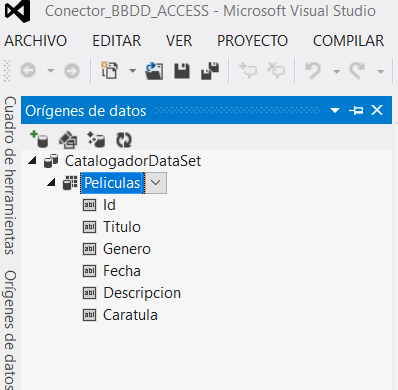Viewport: 398px width, 390px height.
Task: Open the Cuadro de herramientas side tab
Action: (10, 176)
